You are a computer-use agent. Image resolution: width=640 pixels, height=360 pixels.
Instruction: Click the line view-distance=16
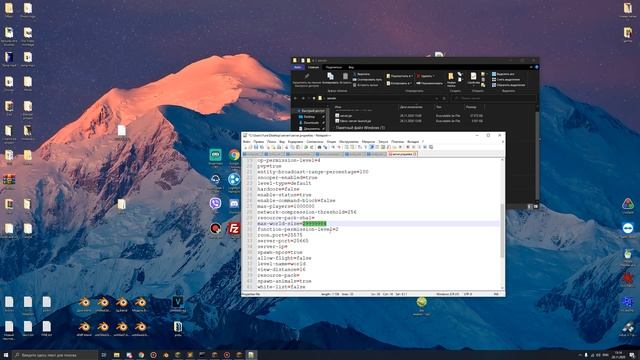point(281,269)
